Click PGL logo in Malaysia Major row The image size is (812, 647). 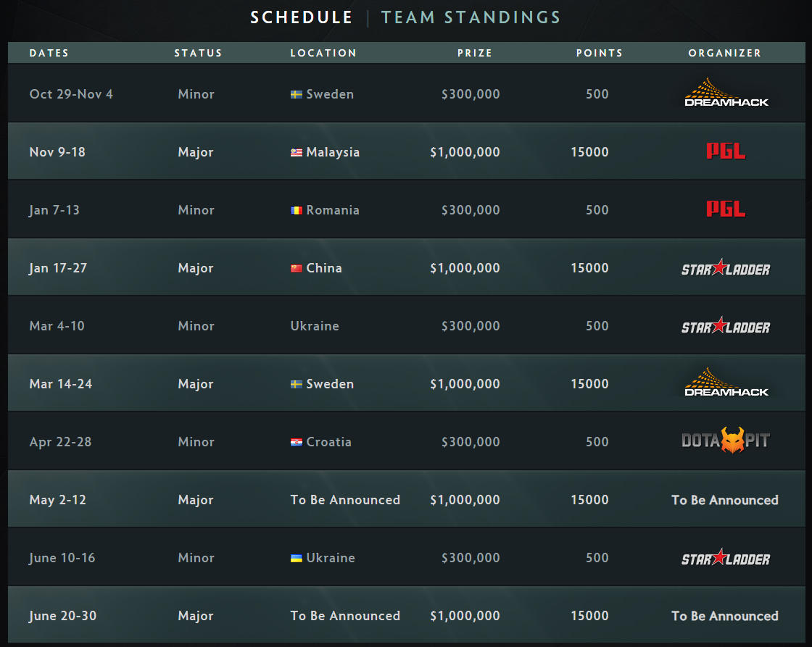726,151
